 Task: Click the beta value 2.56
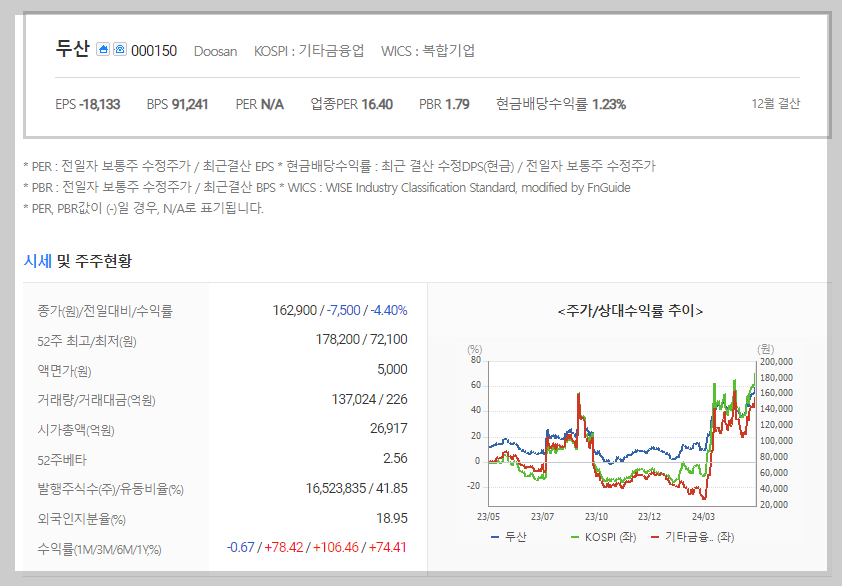tap(395, 459)
